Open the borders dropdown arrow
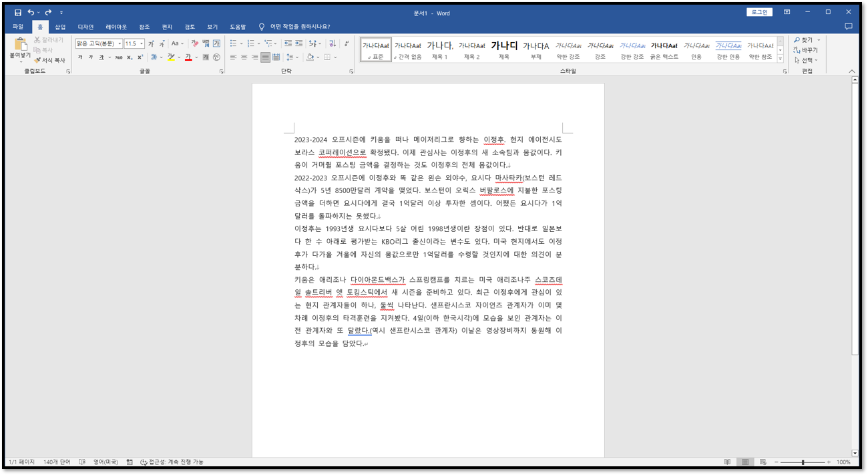Screen dimensions: 868x475 pyautogui.click(x=335, y=57)
